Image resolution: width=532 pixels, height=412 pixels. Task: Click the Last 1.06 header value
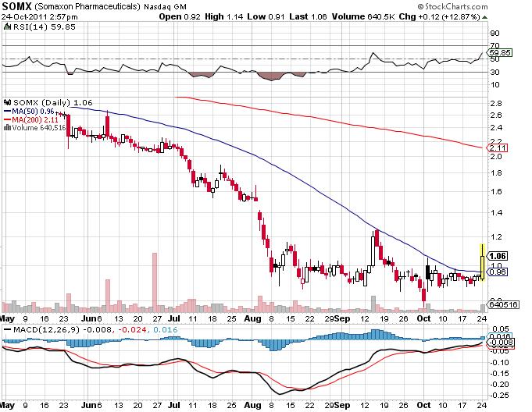pyautogui.click(x=308, y=16)
